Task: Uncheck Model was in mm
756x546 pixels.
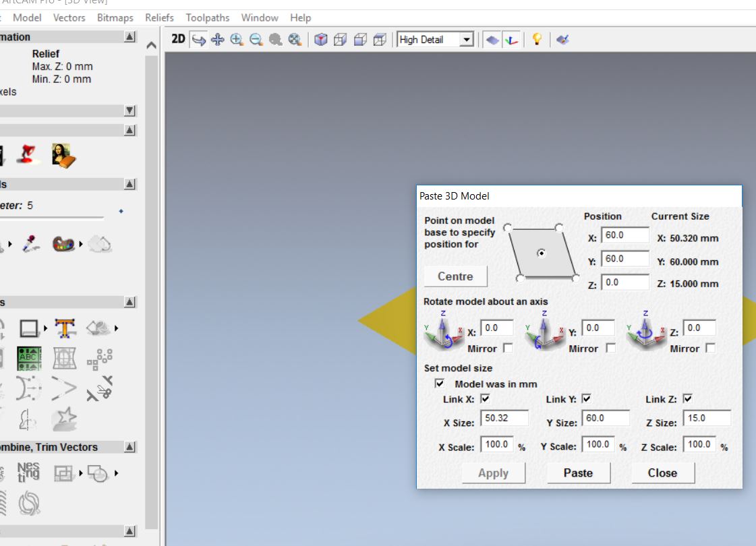Action: click(x=439, y=384)
